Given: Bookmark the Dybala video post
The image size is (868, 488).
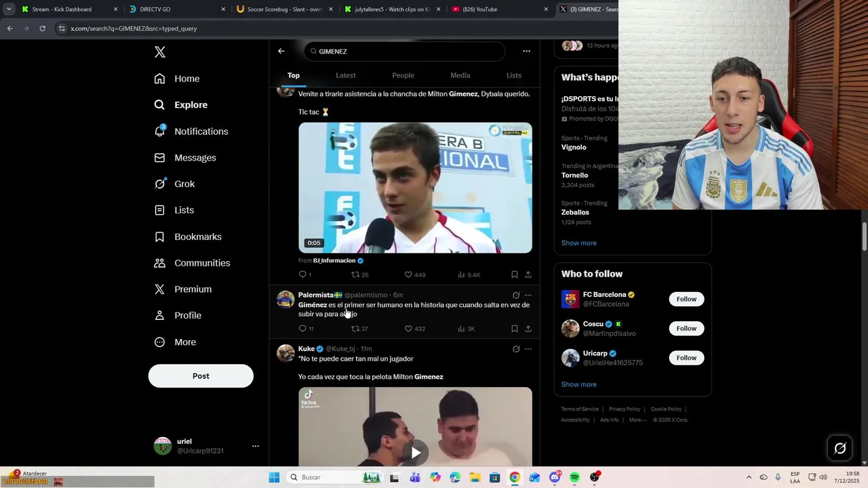Looking at the screenshot, I should [x=515, y=274].
